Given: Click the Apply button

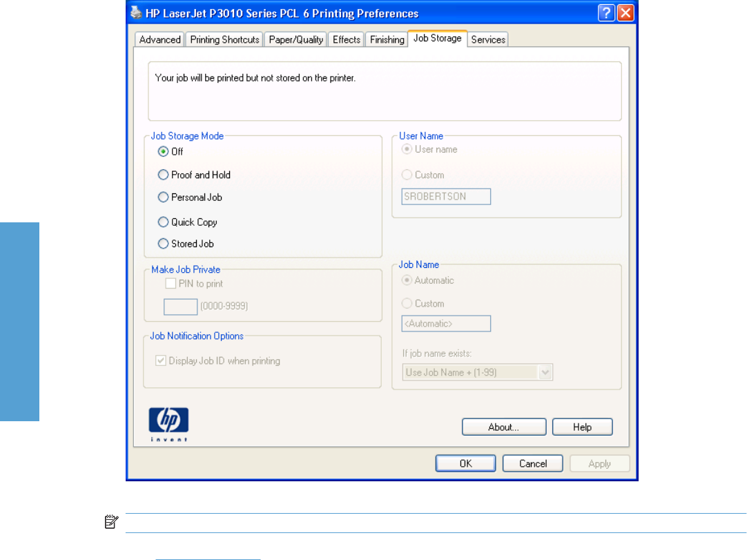Looking at the screenshot, I should (x=599, y=463).
